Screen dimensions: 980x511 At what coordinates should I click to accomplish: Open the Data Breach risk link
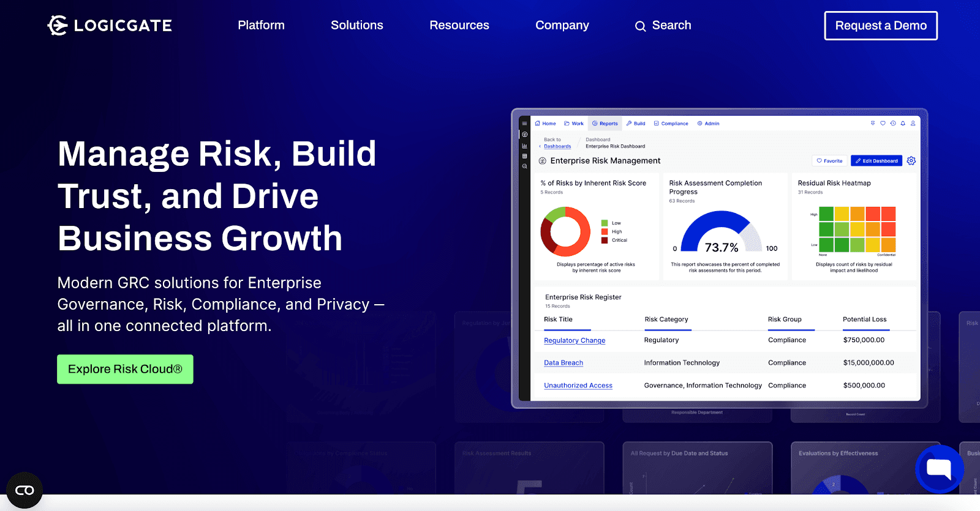(563, 363)
